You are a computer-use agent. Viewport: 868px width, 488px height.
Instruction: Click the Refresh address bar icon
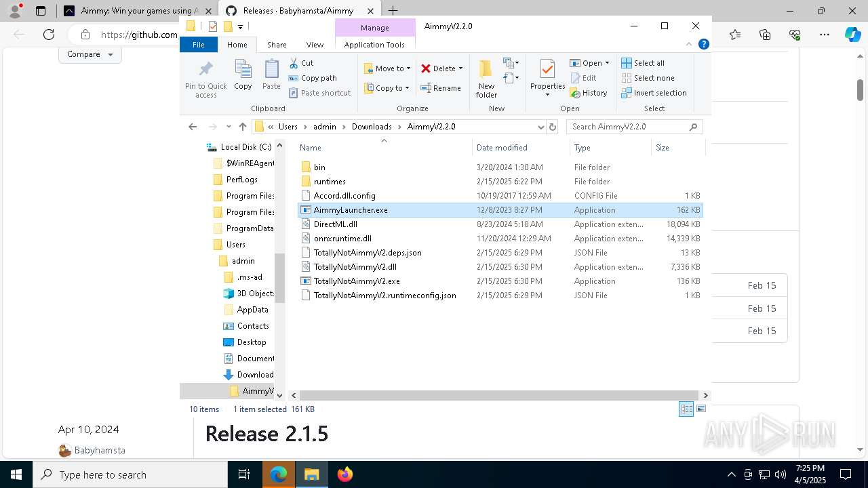[x=553, y=127]
